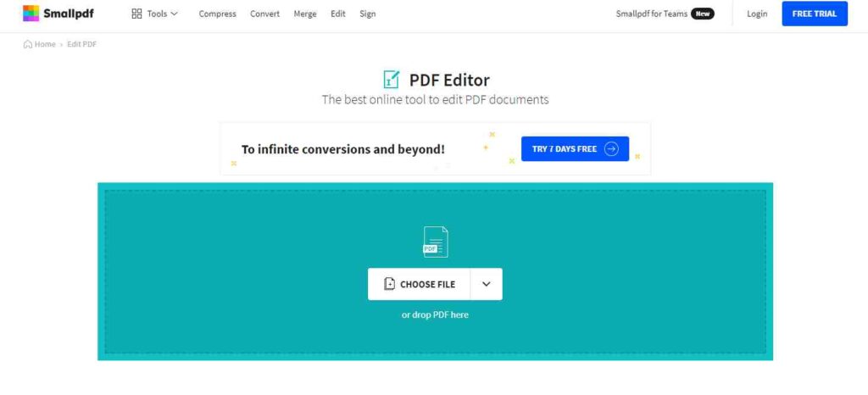Image resolution: width=868 pixels, height=395 pixels.
Task: Click the New badge beside Smallpdf for Teams
Action: (702, 14)
